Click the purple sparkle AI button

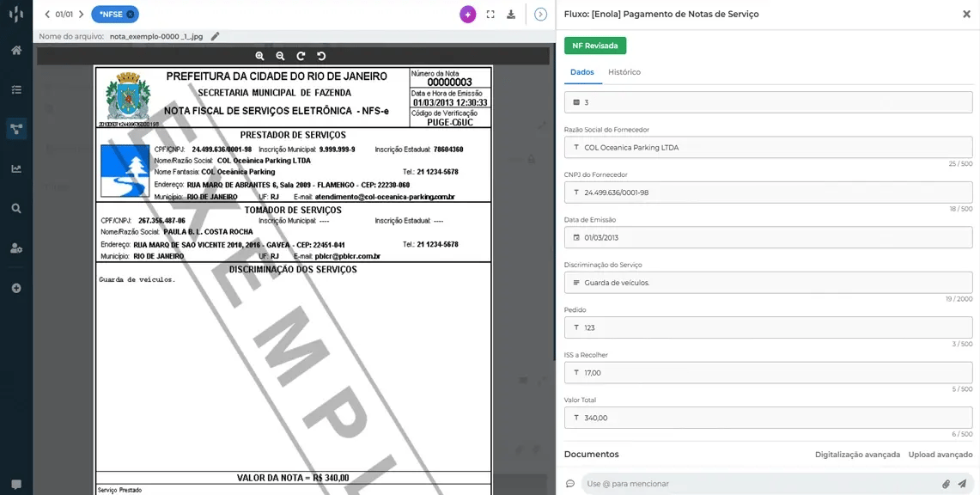click(467, 15)
